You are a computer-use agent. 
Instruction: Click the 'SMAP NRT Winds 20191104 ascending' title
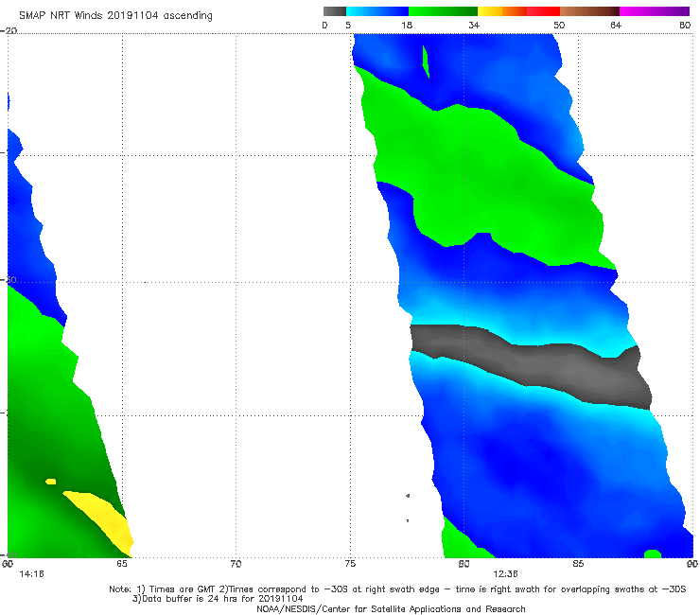pos(115,16)
